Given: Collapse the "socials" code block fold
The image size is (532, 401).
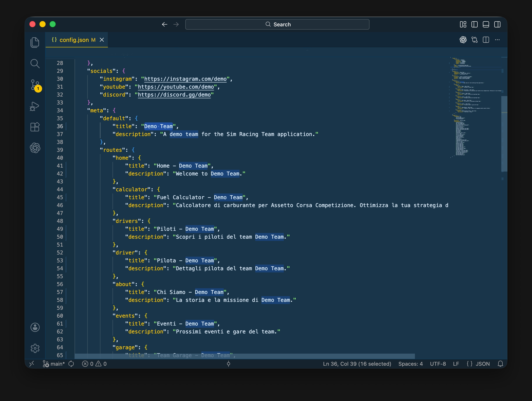Looking at the screenshot, I should (70, 71).
